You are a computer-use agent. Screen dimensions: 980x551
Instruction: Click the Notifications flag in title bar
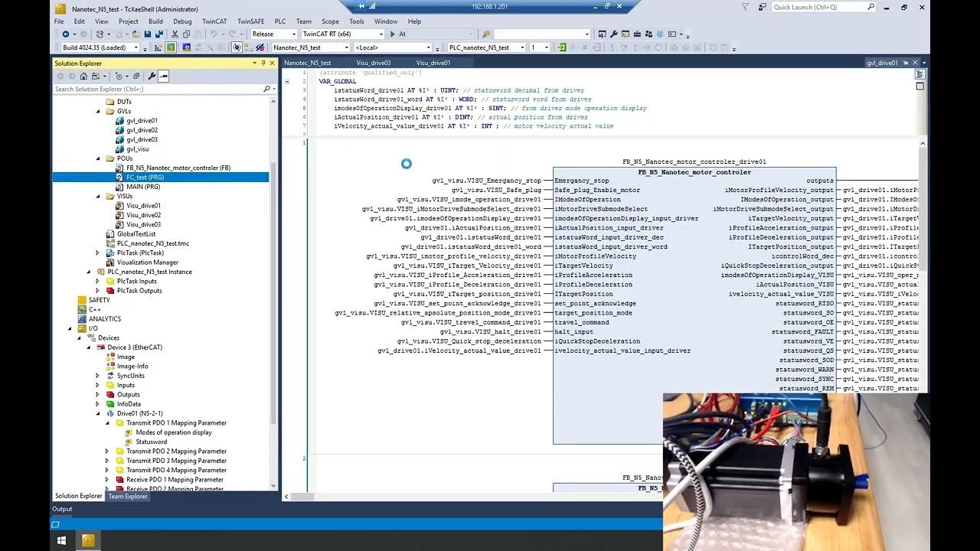tap(746, 7)
